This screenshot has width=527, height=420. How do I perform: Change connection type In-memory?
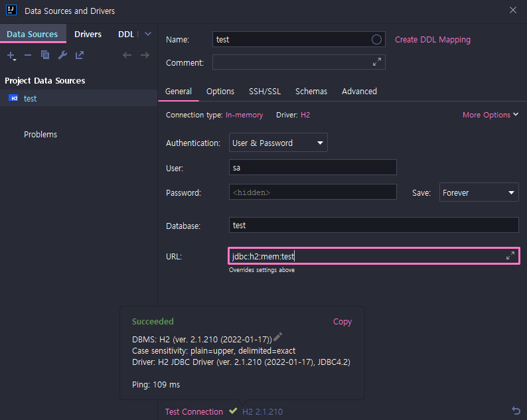pyautogui.click(x=244, y=115)
